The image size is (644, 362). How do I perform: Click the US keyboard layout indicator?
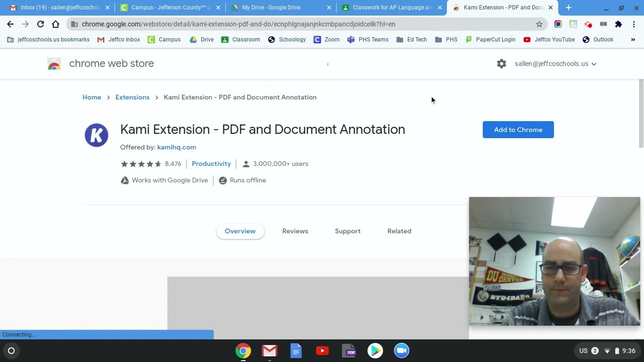[x=584, y=351]
